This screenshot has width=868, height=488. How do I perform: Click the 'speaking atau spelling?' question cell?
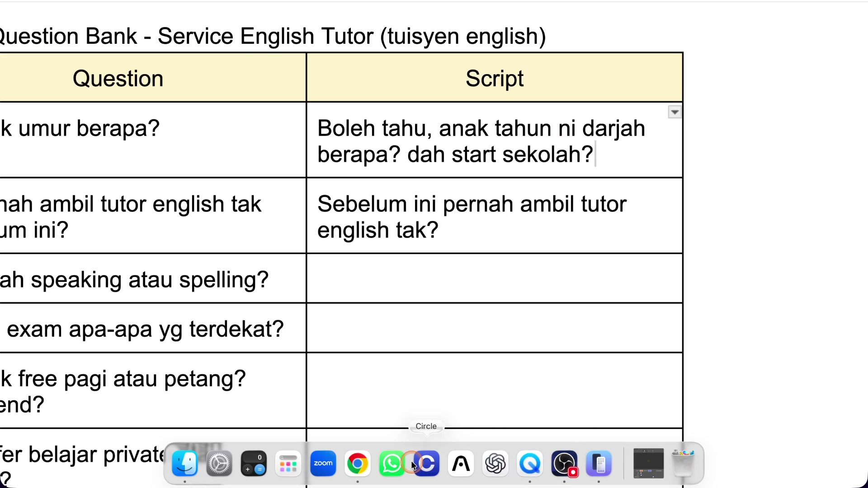coord(153,279)
